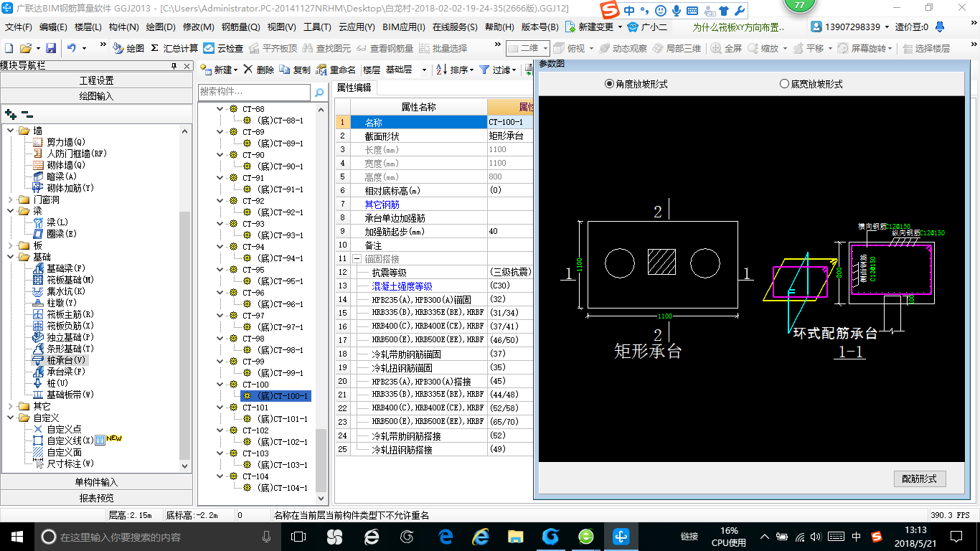Expand all nodes with the plus icon
Screen dimensions: 980x551
[10, 113]
